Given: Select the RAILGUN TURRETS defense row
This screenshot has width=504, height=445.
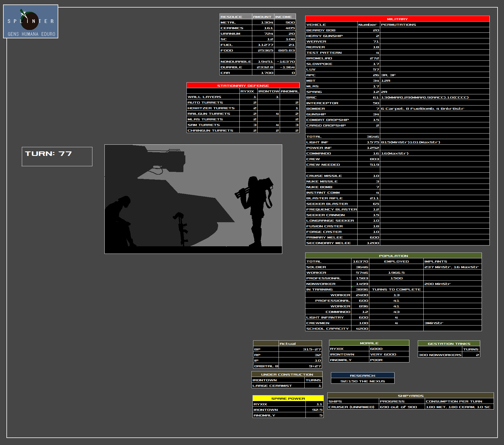Looking at the screenshot, I should click(x=209, y=114).
